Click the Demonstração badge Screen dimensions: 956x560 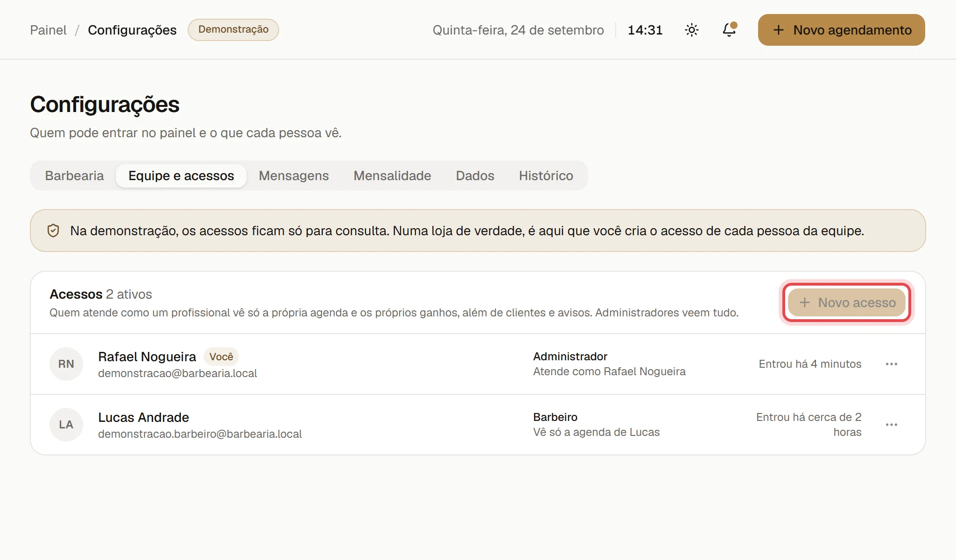click(233, 29)
